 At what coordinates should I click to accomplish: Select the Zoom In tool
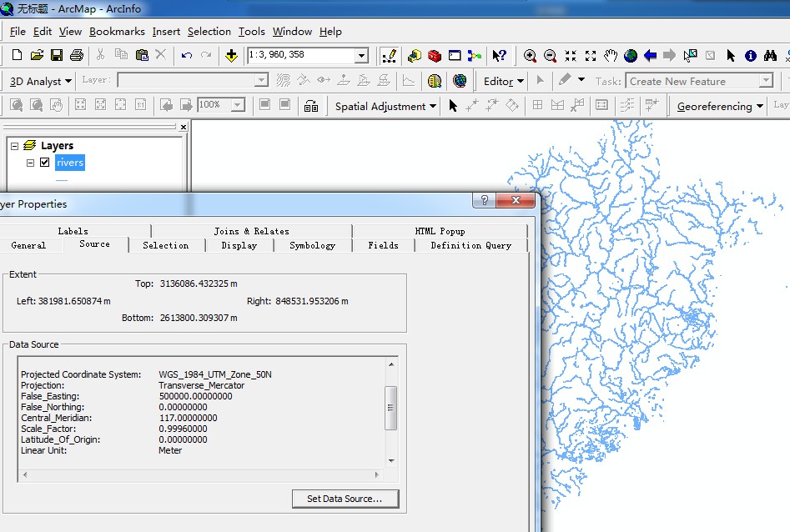point(530,55)
